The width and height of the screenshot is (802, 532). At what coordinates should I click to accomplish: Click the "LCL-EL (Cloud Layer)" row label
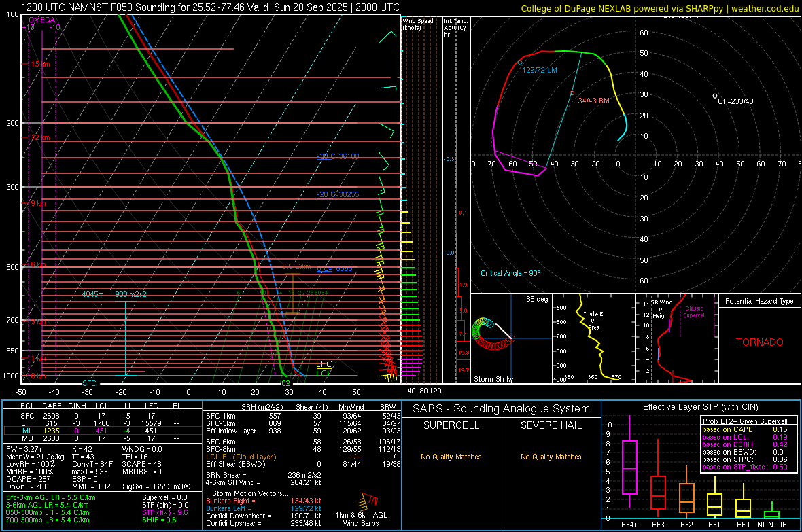click(241, 457)
